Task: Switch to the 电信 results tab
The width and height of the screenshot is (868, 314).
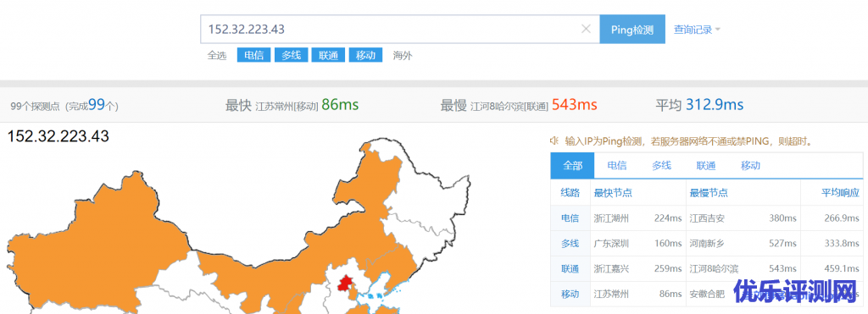Action: (617, 165)
